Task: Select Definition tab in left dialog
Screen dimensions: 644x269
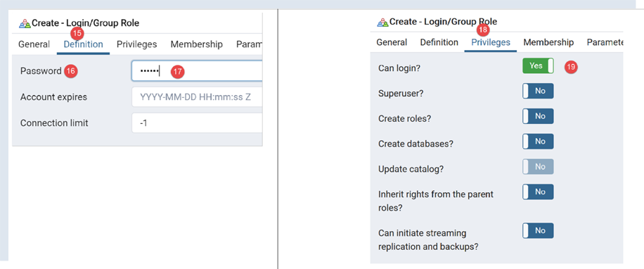Action: pos(84,44)
